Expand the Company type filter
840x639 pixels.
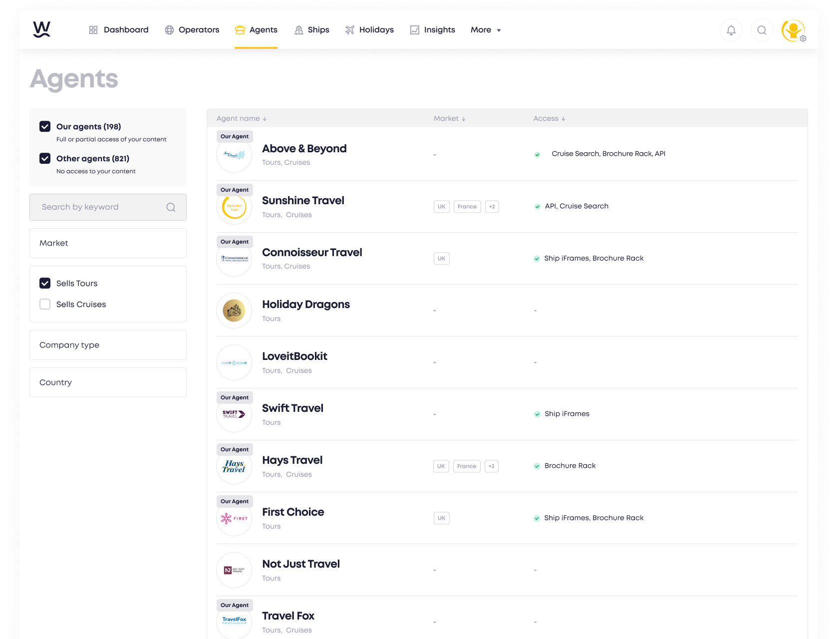tap(108, 345)
